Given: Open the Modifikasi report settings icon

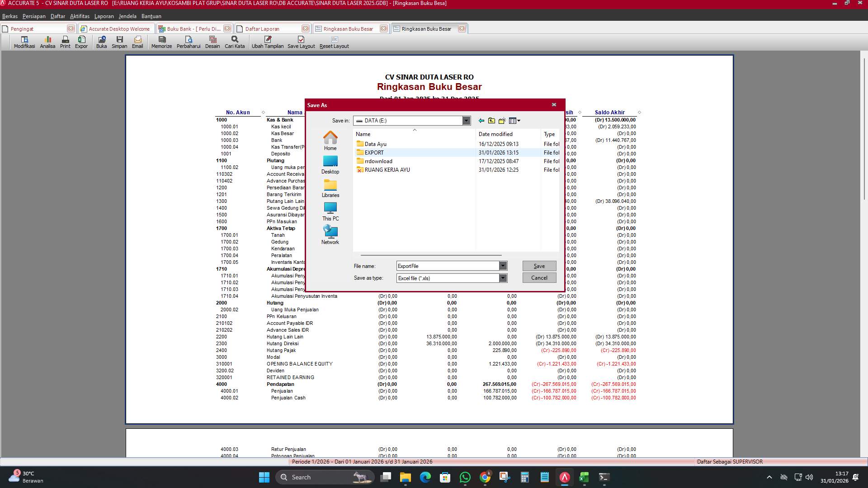Looking at the screenshot, I should coord(24,42).
